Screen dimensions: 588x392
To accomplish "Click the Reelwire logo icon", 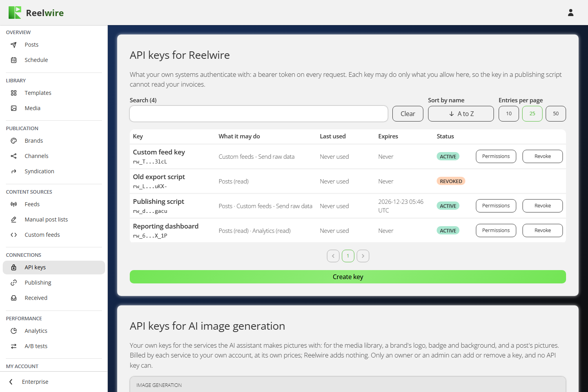I will click(15, 13).
